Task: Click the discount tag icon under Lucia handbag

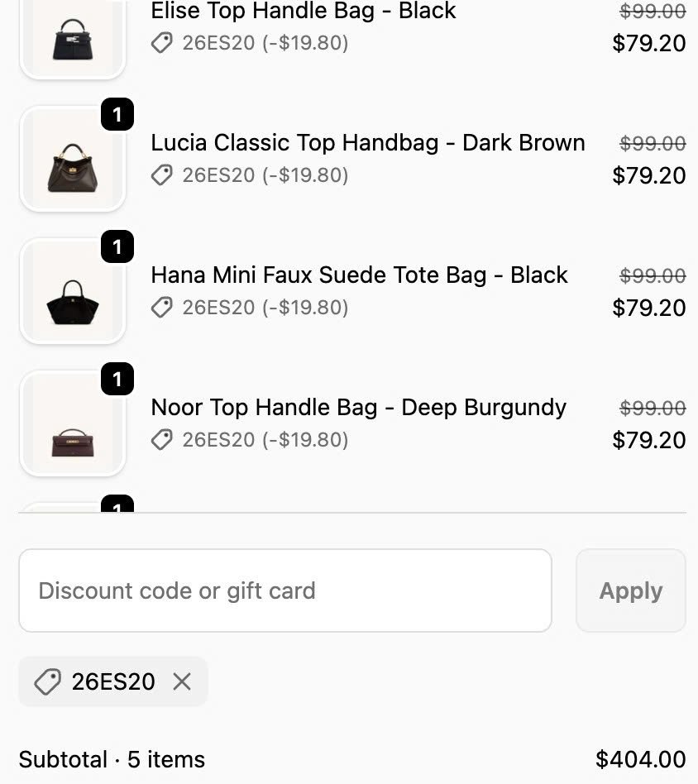Action: click(x=162, y=175)
